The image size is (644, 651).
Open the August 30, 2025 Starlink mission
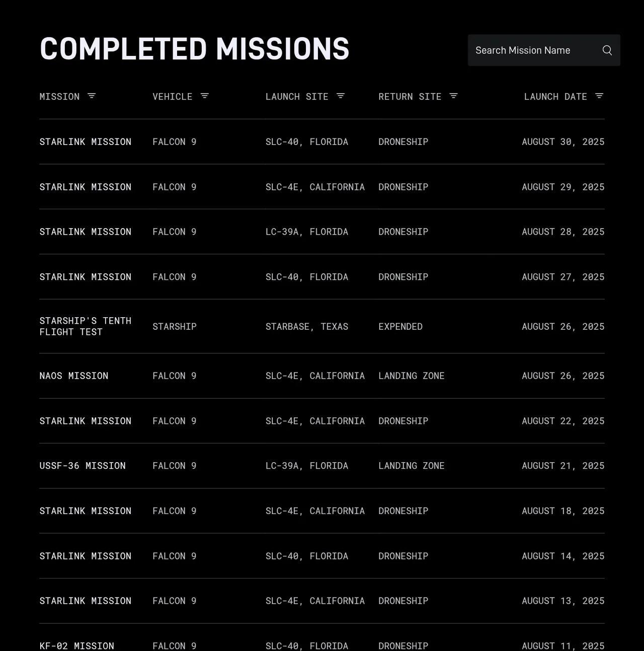[85, 142]
